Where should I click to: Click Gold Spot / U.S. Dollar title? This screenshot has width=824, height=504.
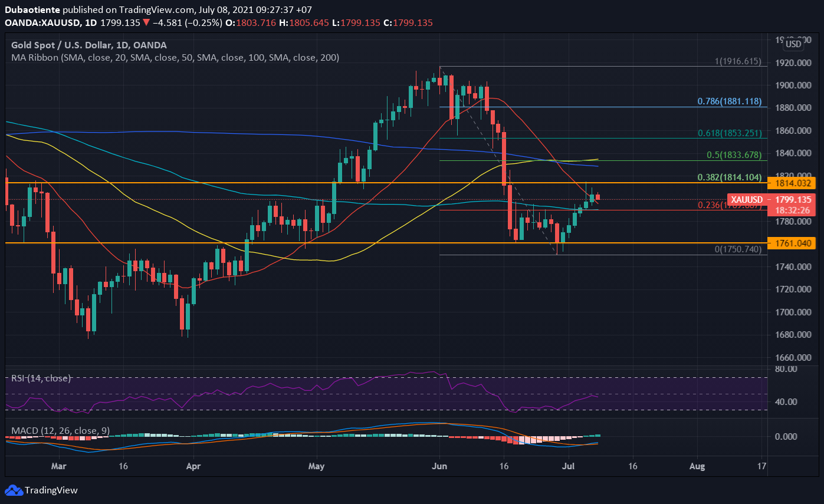click(89, 45)
